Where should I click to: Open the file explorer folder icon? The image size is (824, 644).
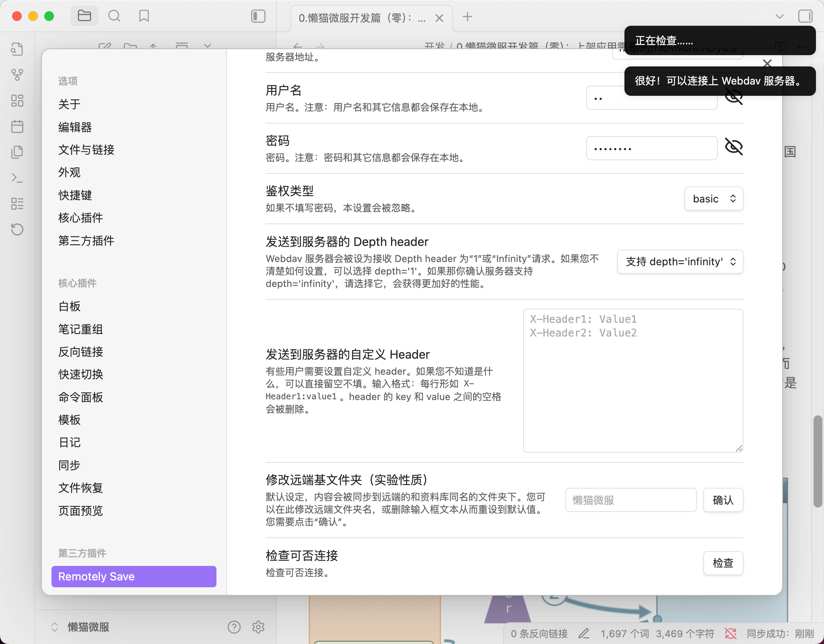84,16
